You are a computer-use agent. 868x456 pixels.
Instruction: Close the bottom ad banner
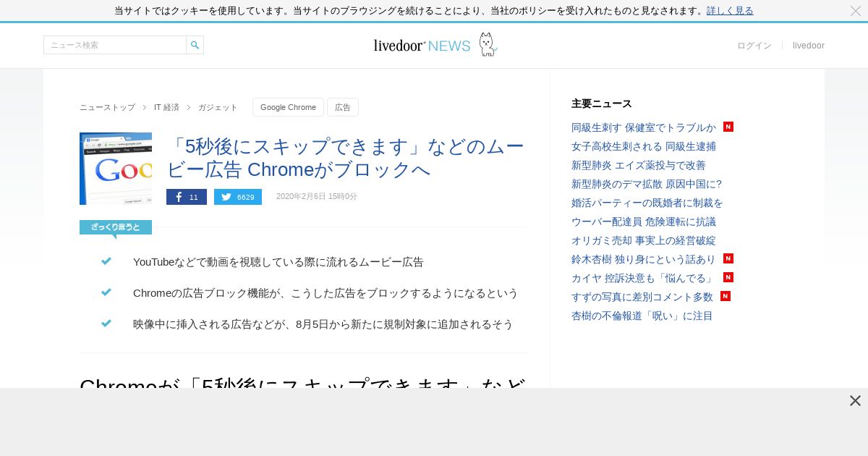(855, 401)
